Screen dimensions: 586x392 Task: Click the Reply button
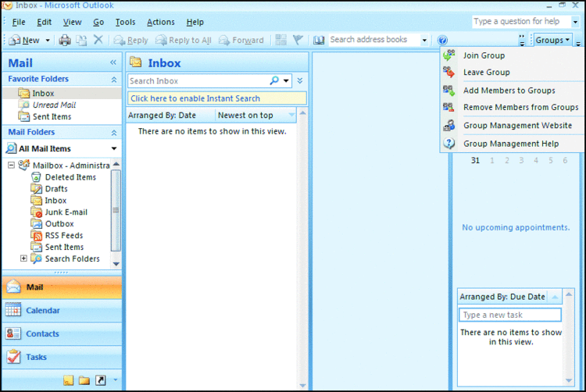point(130,41)
